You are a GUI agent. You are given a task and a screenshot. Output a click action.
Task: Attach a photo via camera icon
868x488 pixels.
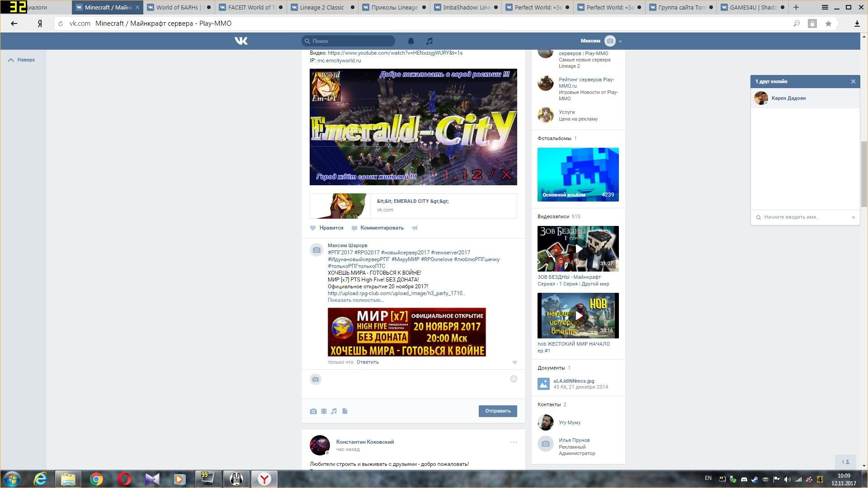313,411
